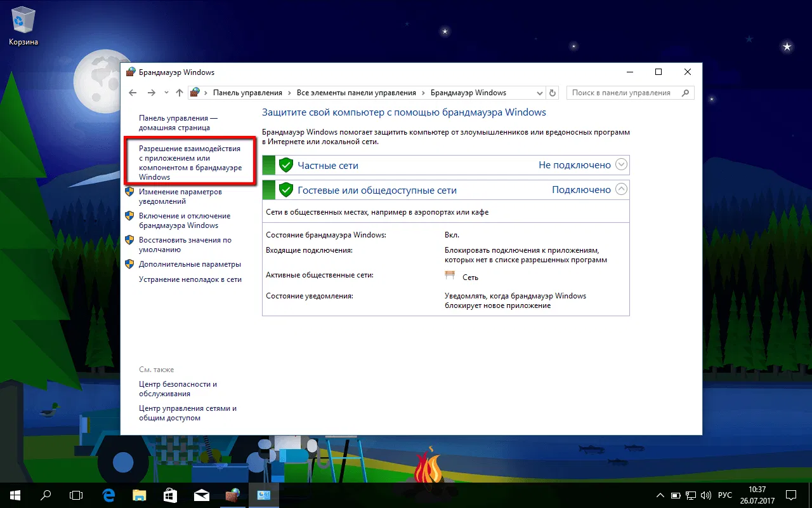The image size is (812, 508).
Task: Click Все элементы панели управления breadcrumb
Action: [x=357, y=93]
